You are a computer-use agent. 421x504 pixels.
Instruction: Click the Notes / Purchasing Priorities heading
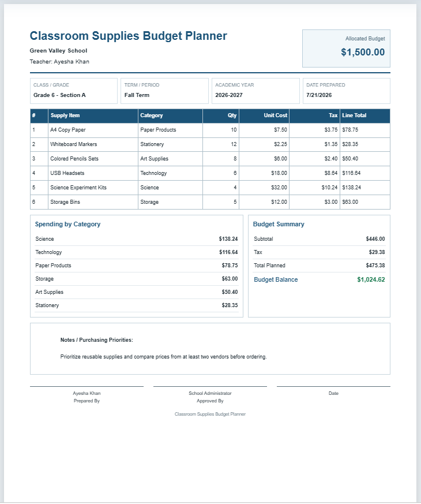tap(97, 340)
